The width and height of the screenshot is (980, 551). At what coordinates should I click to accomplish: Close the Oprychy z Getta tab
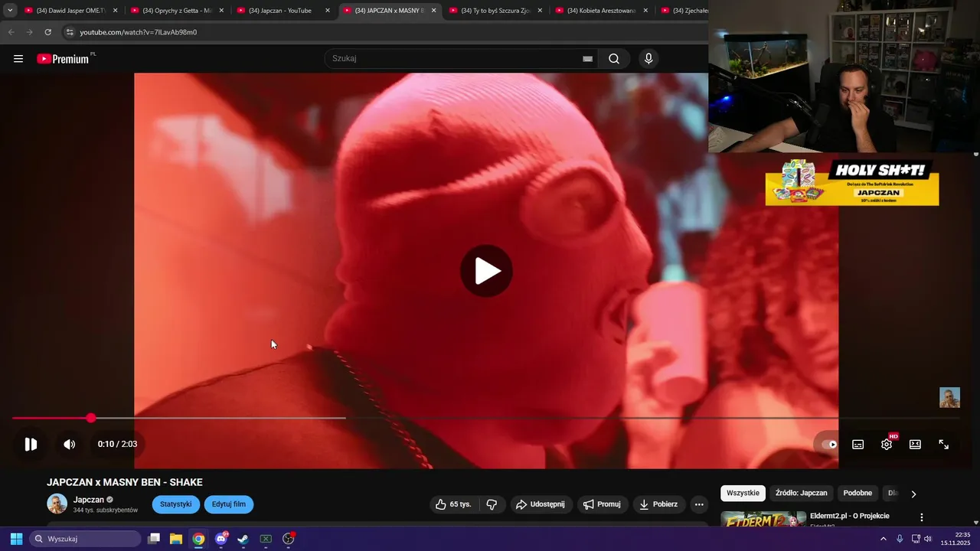pyautogui.click(x=222, y=11)
